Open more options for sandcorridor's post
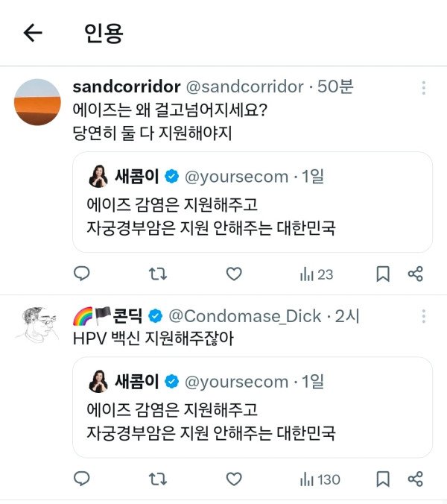This screenshot has width=447, height=504. pyautogui.click(x=423, y=88)
